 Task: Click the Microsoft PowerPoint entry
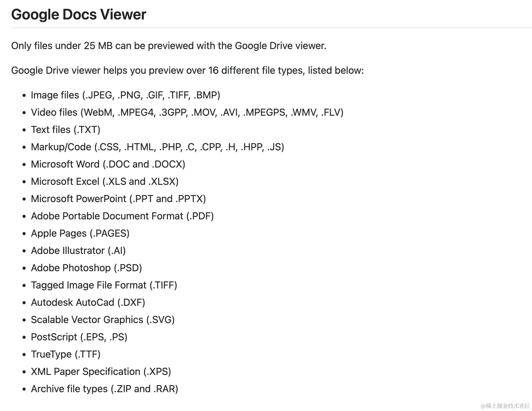[118, 199]
